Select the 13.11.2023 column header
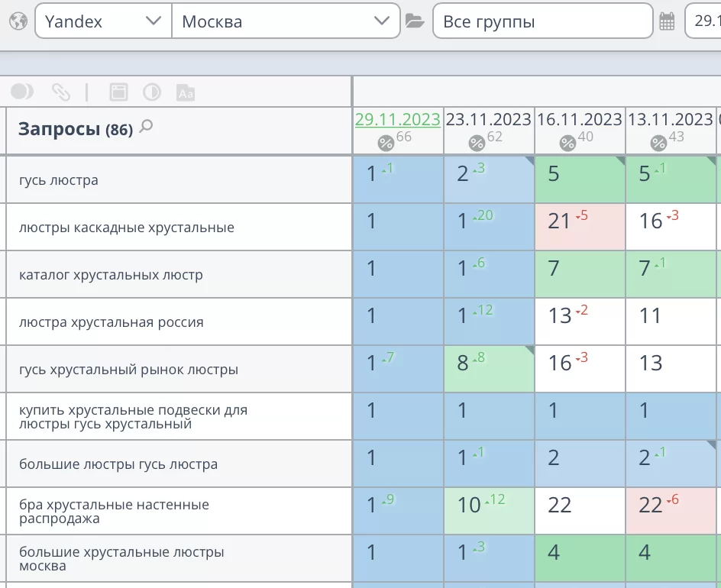The image size is (721, 588). coord(670,120)
